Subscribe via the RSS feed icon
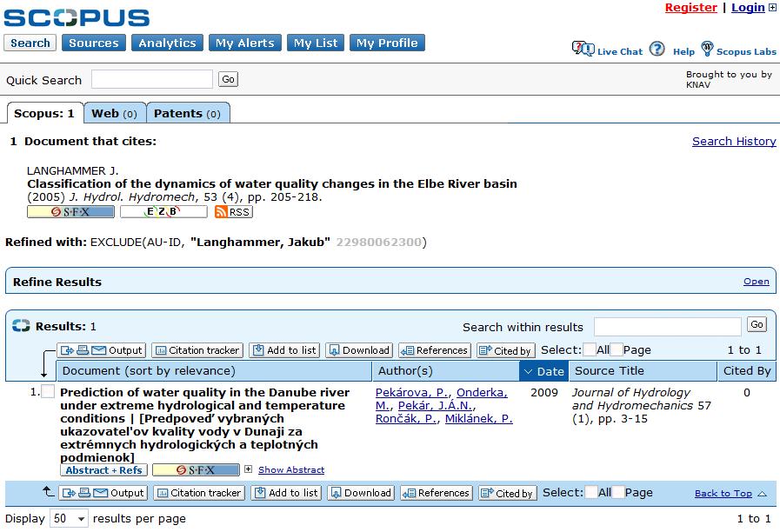Image resolution: width=780 pixels, height=532 pixels. click(233, 212)
